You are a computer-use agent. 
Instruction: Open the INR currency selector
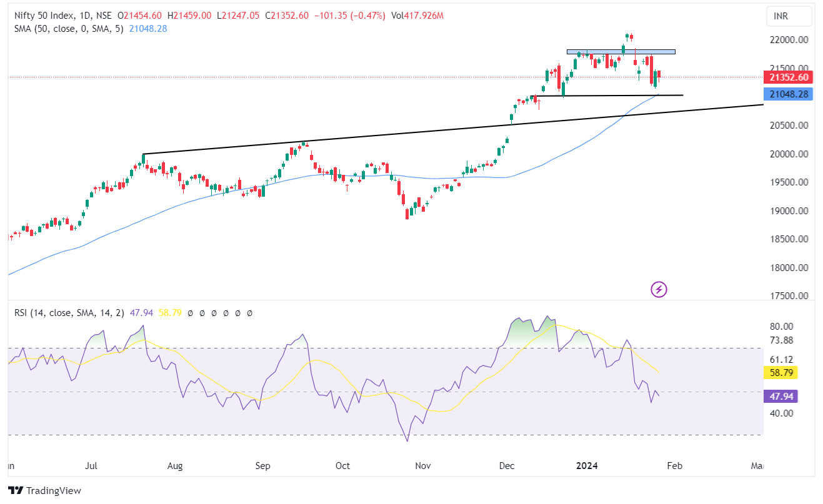click(789, 16)
